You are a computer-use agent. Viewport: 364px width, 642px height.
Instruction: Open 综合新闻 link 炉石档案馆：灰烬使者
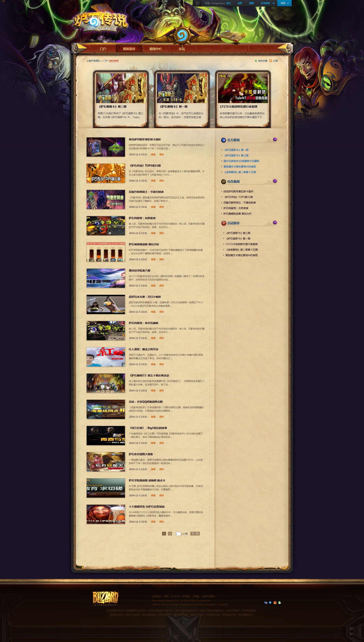[x=236, y=208]
